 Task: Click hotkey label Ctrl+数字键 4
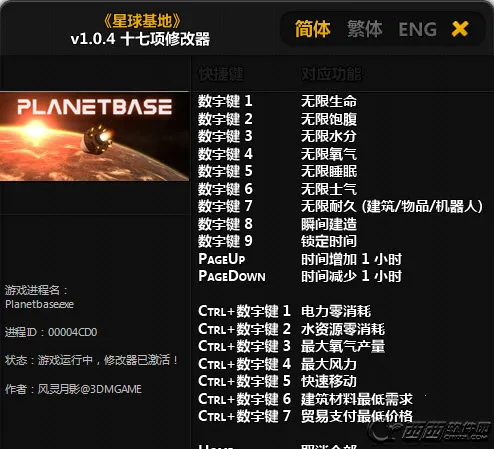(245, 364)
